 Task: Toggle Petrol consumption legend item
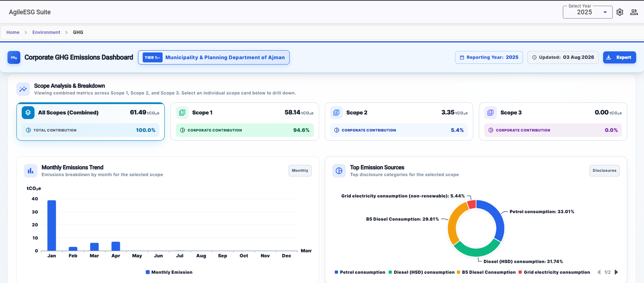[x=360, y=272]
